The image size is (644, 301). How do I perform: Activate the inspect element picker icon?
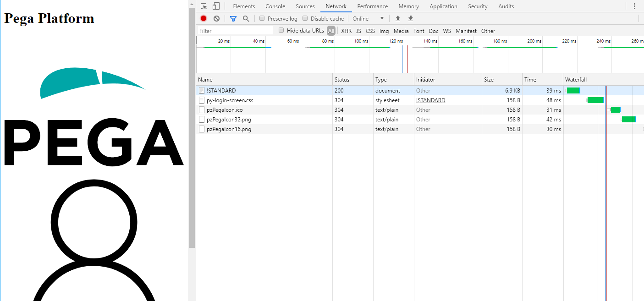pos(204,6)
